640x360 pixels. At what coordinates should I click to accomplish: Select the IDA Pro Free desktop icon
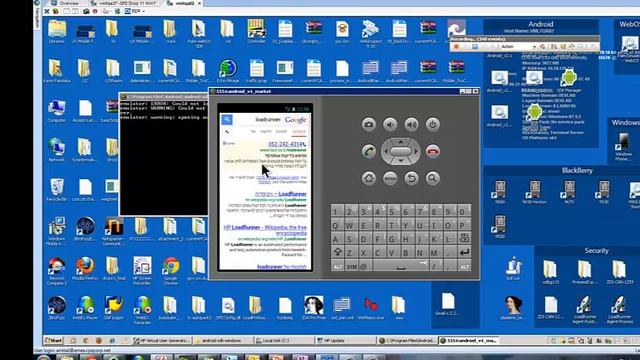tap(313, 308)
